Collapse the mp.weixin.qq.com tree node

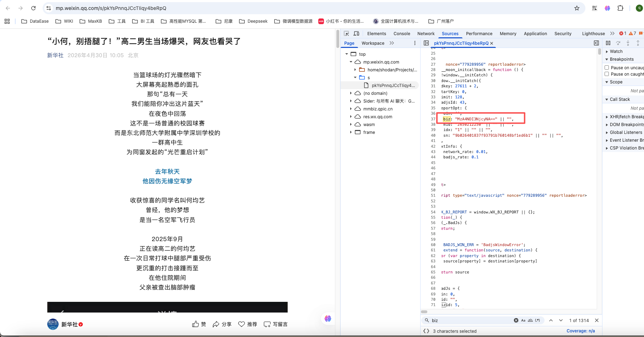351,62
